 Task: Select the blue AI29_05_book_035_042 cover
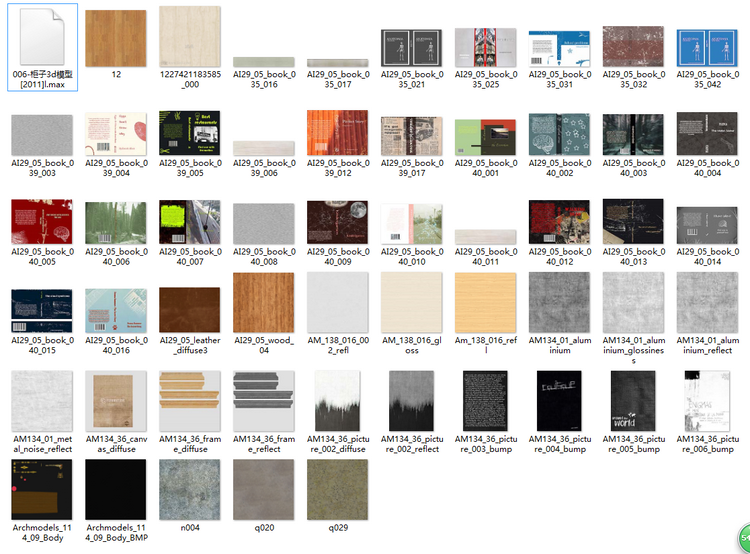(x=707, y=48)
